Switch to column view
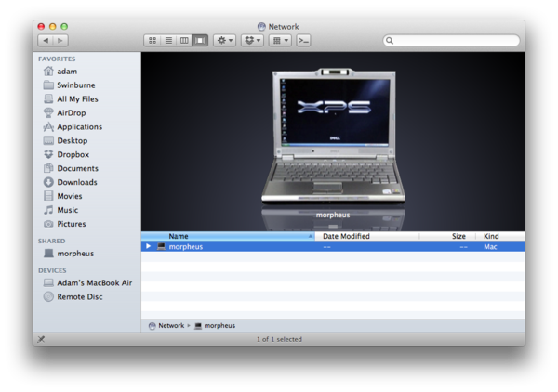 [184, 41]
